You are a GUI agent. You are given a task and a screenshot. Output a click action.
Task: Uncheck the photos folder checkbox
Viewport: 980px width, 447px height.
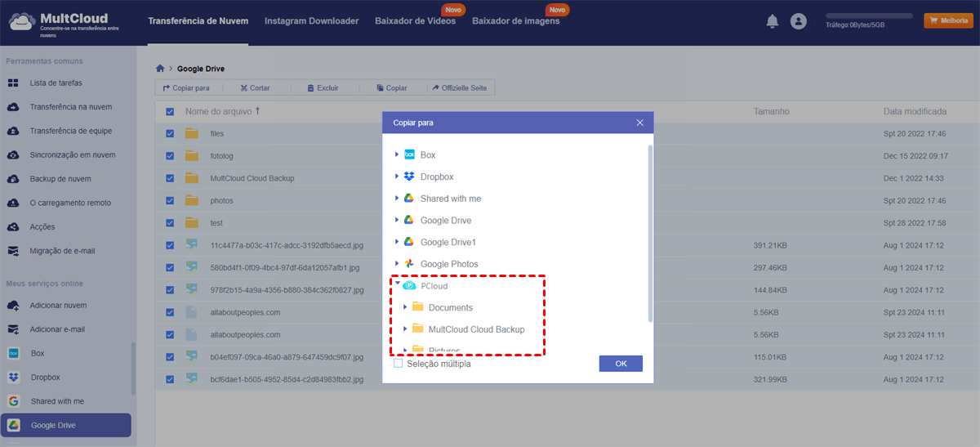pos(170,200)
